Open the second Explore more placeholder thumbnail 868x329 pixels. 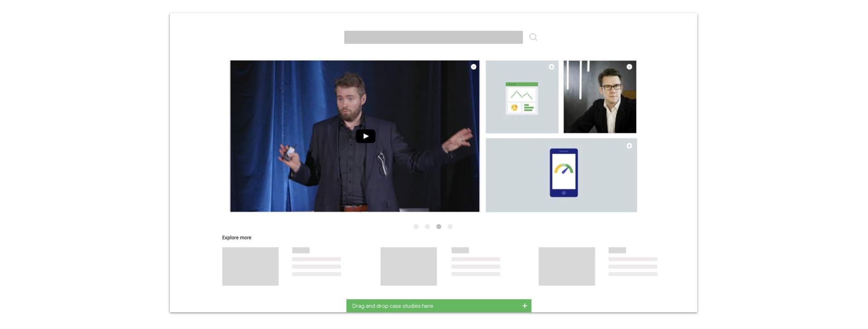pyautogui.click(x=408, y=266)
